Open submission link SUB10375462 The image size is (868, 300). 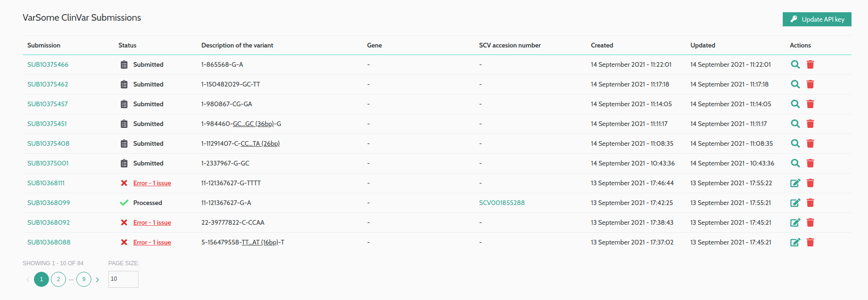48,84
